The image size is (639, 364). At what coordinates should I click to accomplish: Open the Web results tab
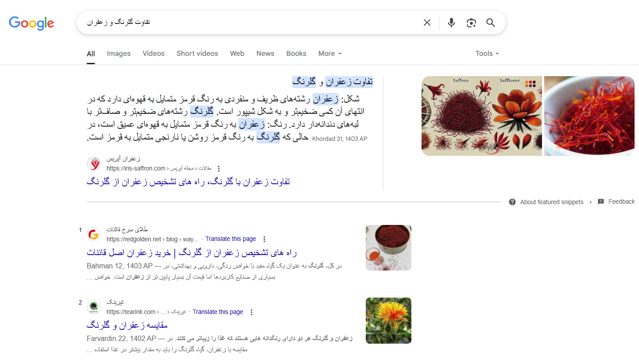pos(237,54)
